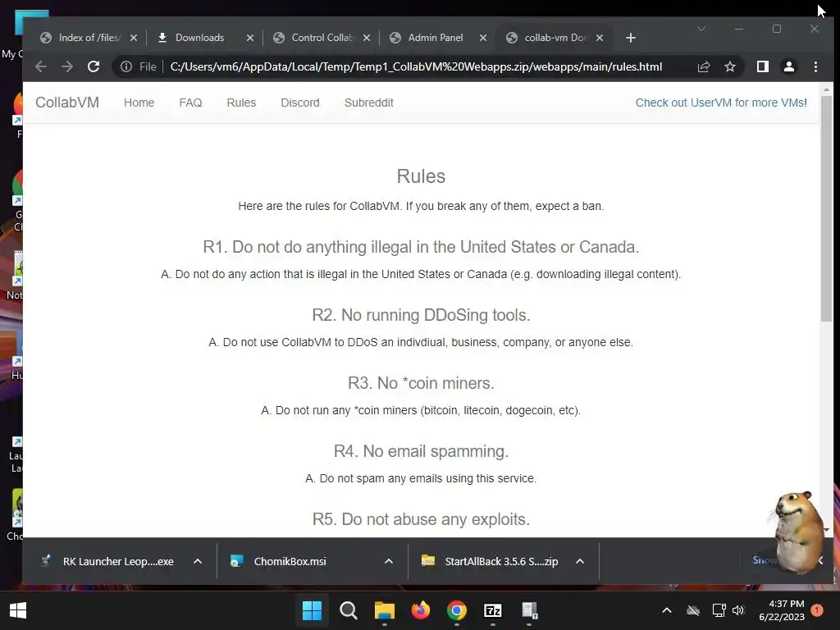840x630 pixels.
Task: Open File Explorer from taskbar
Action: (x=384, y=610)
